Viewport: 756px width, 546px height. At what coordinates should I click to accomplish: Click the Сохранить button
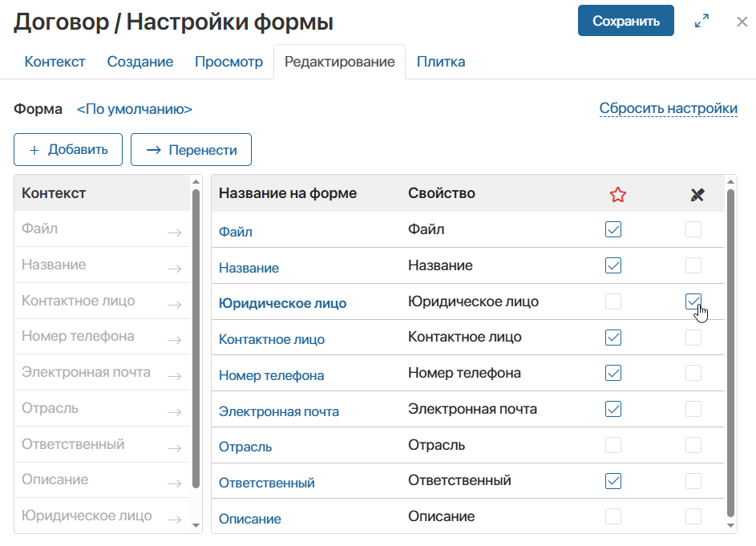click(x=625, y=22)
